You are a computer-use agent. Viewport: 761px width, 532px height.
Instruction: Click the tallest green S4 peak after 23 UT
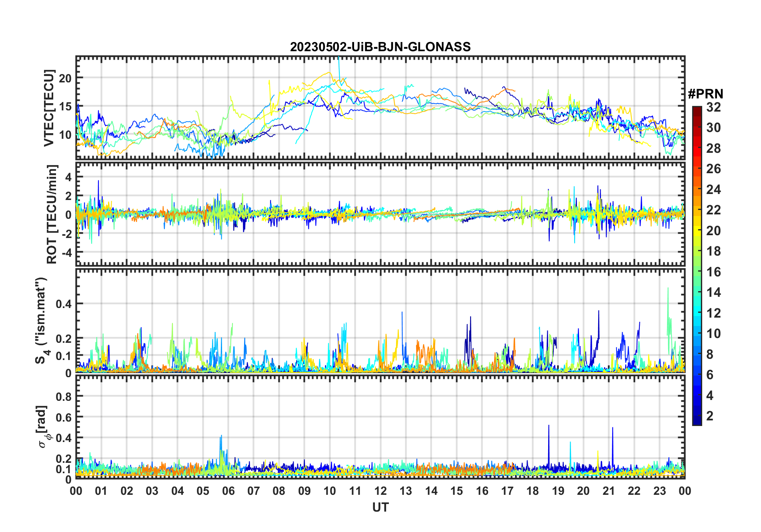click(x=667, y=289)
